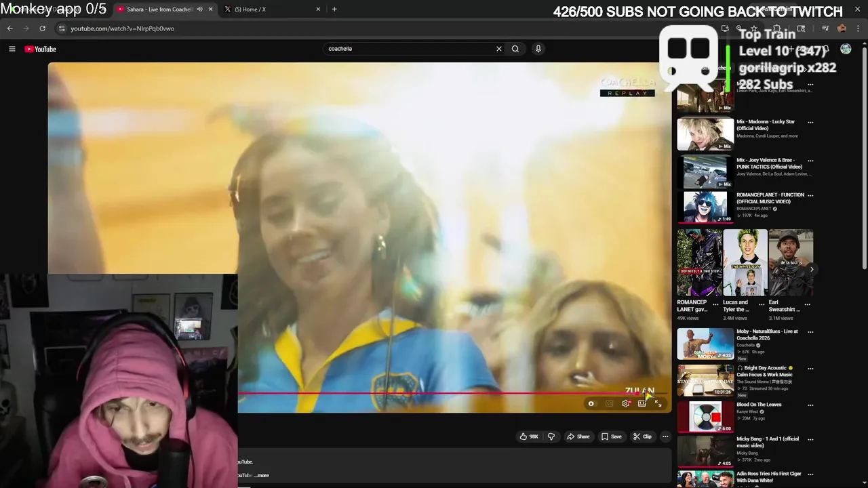Reload the page with the refresh icon

pos(42,28)
